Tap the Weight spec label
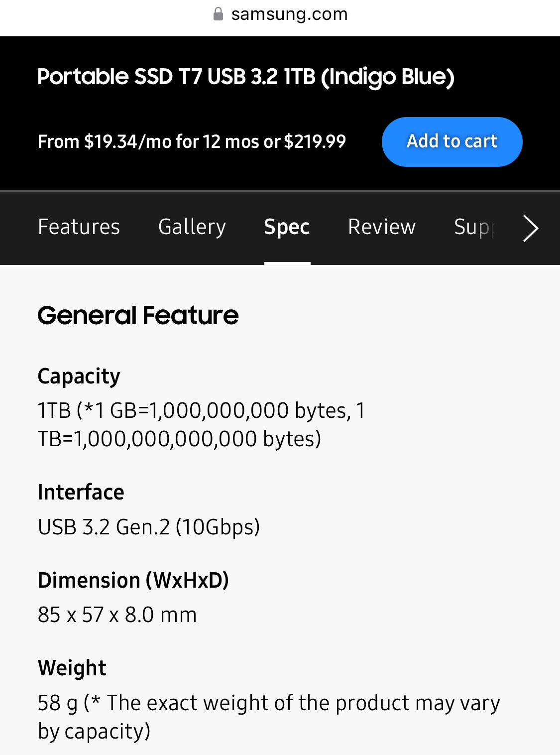This screenshot has width=560, height=755. tap(72, 668)
